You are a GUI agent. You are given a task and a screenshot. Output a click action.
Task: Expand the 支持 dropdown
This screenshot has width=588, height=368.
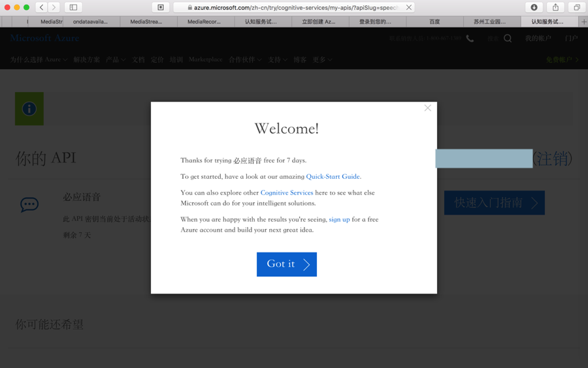[278, 59]
